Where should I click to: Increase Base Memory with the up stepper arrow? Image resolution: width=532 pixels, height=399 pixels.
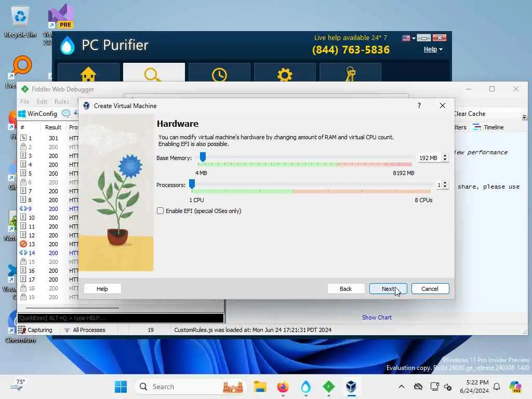click(445, 156)
